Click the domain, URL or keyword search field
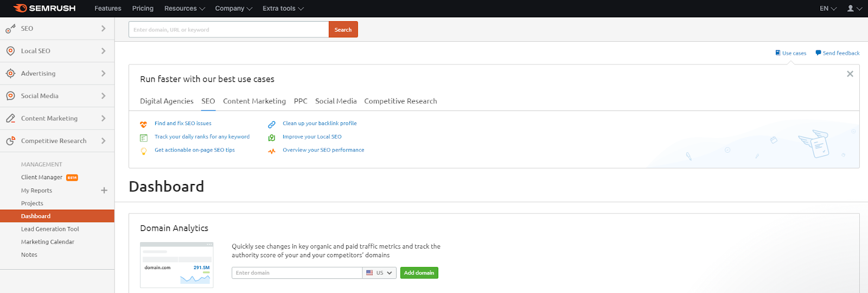The image size is (868, 293). pyautogui.click(x=228, y=30)
